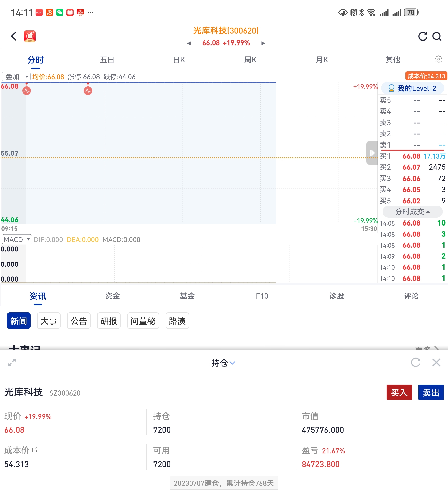
Task: Tap the battery indicator showing 78
Action: coord(411,12)
